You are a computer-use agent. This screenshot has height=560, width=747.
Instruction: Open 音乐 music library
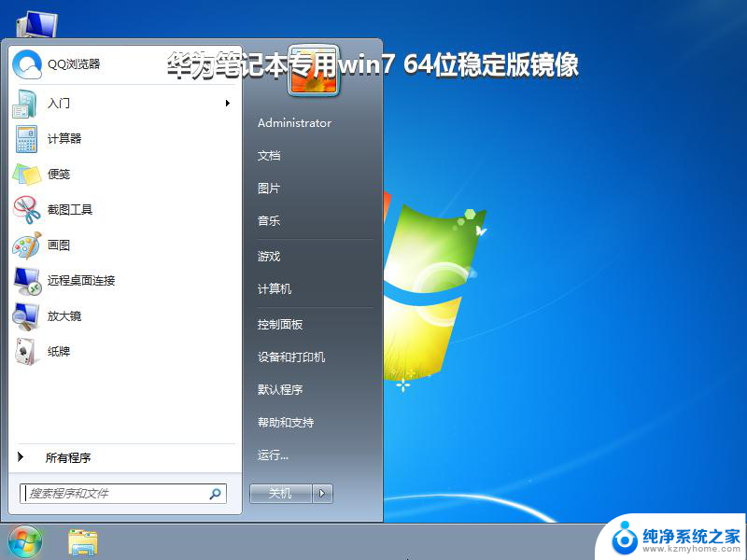[x=269, y=221]
